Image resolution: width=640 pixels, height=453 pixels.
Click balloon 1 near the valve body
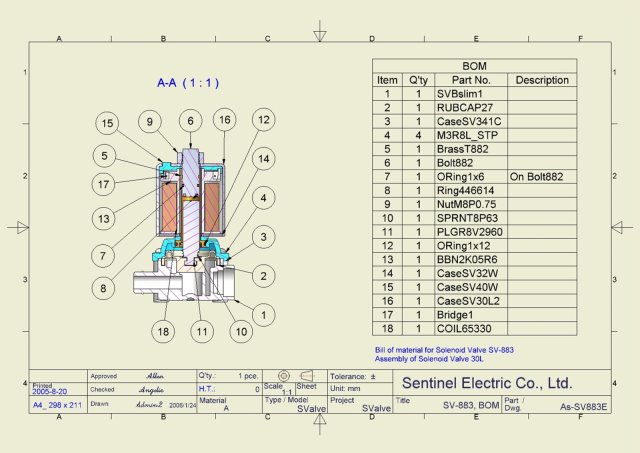264,314
